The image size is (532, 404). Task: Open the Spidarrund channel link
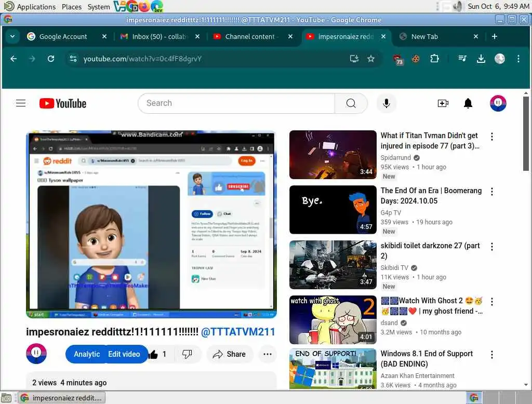[395, 157]
